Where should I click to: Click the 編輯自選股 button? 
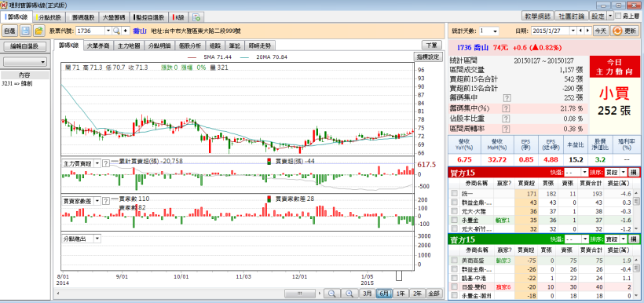point(24,46)
